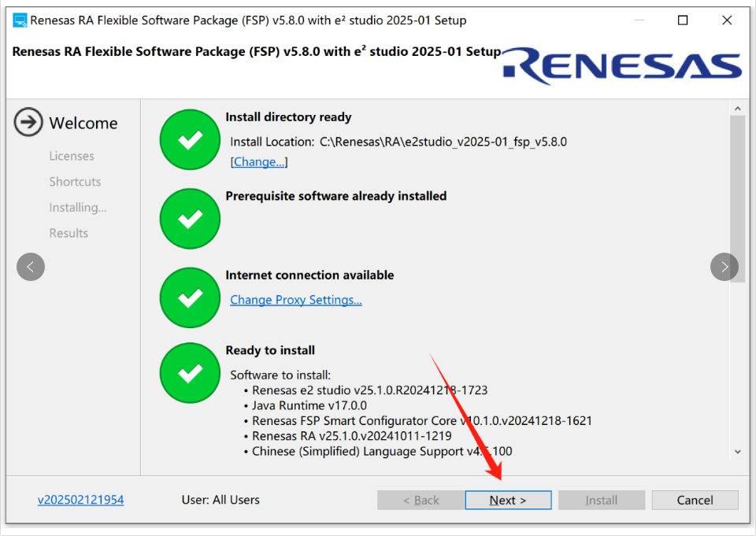Click green check beside Prerequisite software installed
Screen dimensions: 756x536
190,219
